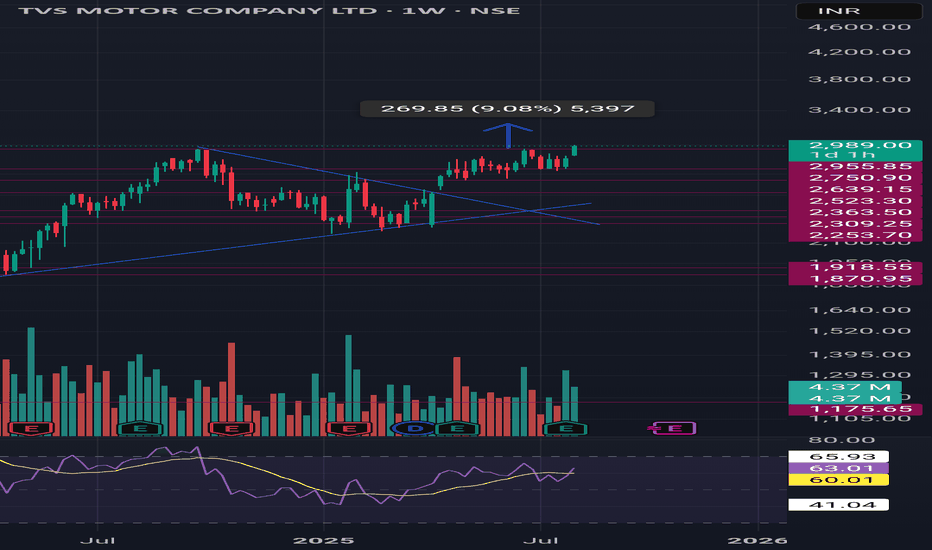This screenshot has height=550, width=932.
Task: Click the green E marker beside the D marker
Action: click(456, 428)
